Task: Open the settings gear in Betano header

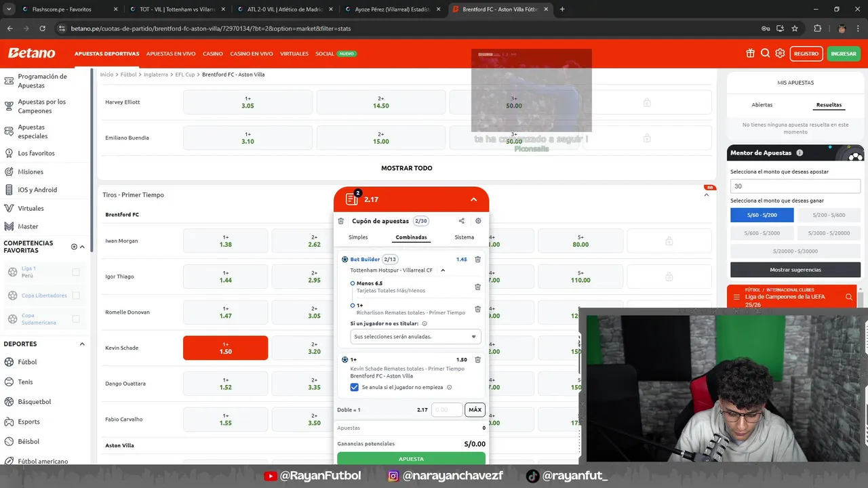Action: click(x=780, y=54)
